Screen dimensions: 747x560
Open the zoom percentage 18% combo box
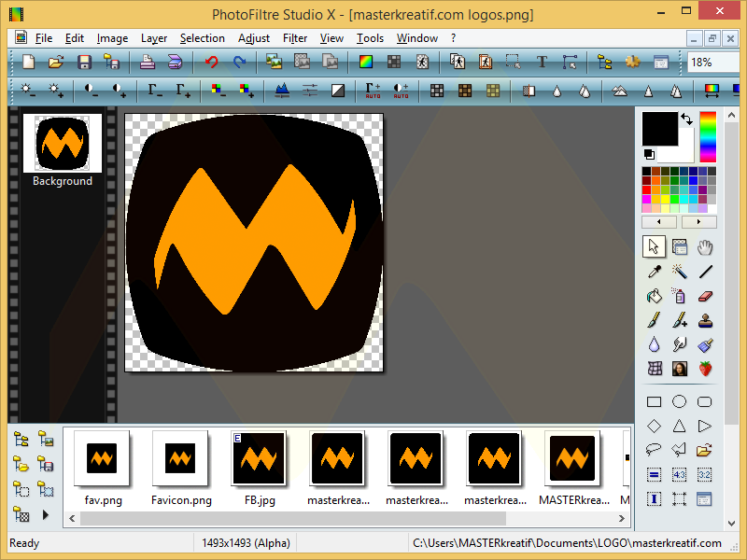(x=714, y=63)
